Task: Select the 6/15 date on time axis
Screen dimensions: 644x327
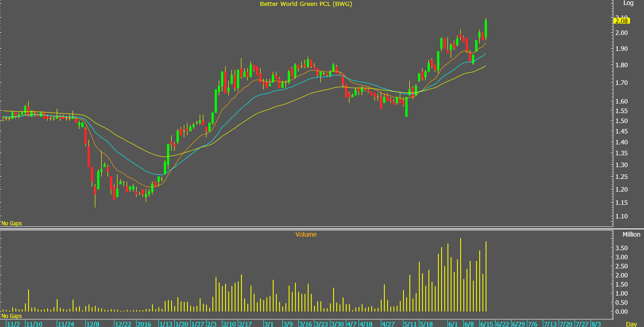Action: [x=487, y=324]
